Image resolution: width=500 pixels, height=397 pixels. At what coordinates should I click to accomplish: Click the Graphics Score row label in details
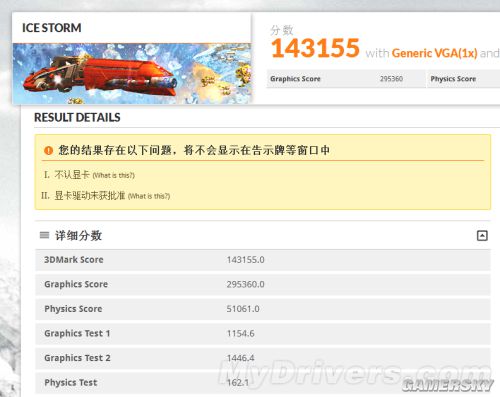coord(76,284)
